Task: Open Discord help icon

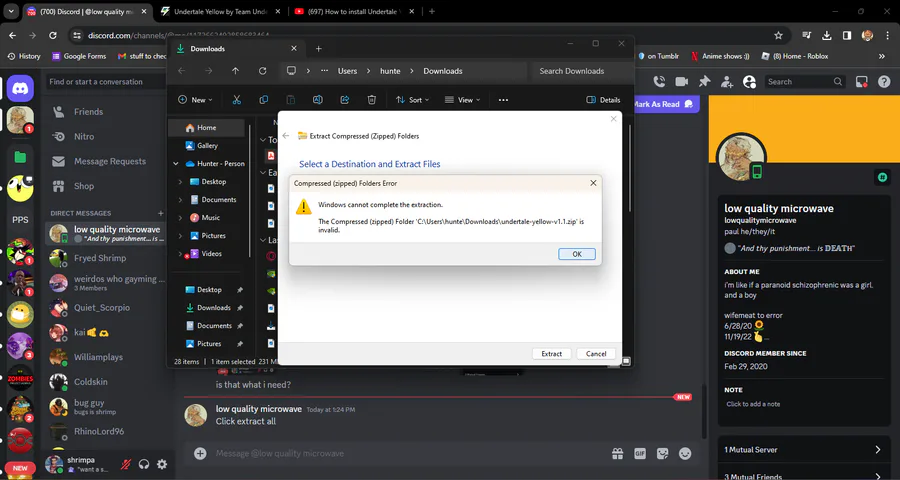Action: (x=884, y=82)
